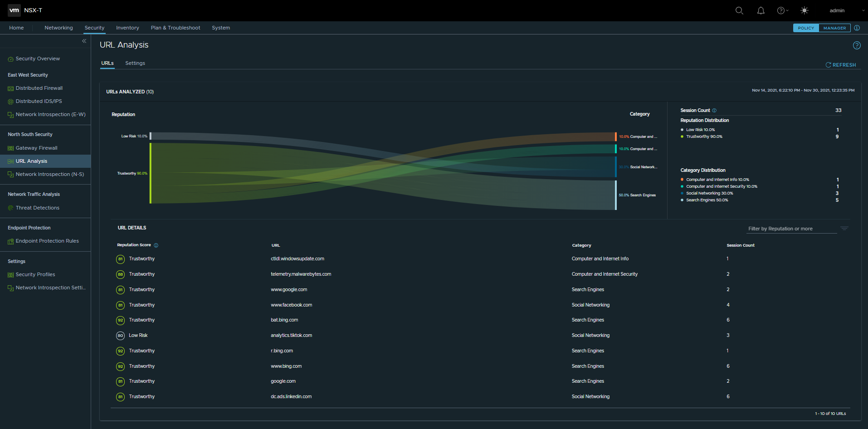Click the REFRESH button
The height and width of the screenshot is (429, 868).
coord(841,65)
